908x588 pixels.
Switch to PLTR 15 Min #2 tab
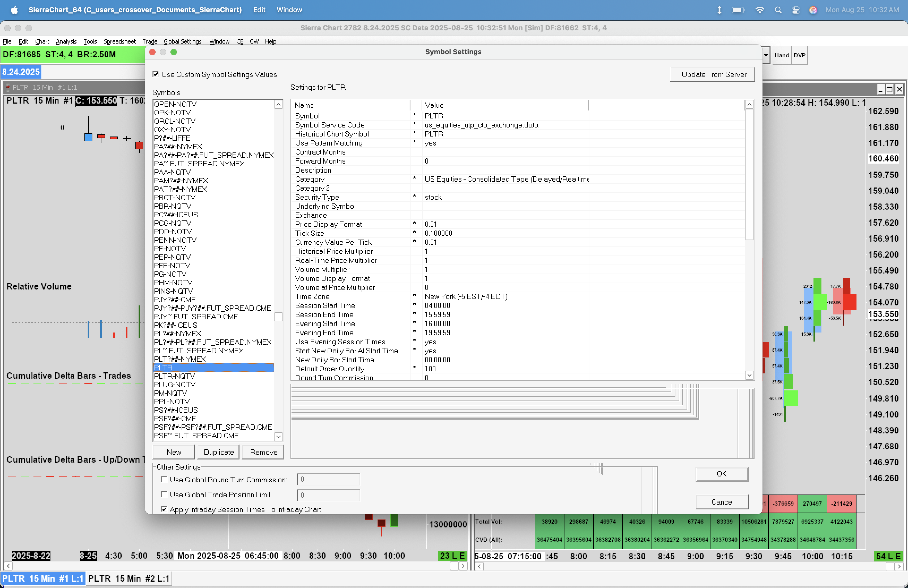click(x=129, y=578)
